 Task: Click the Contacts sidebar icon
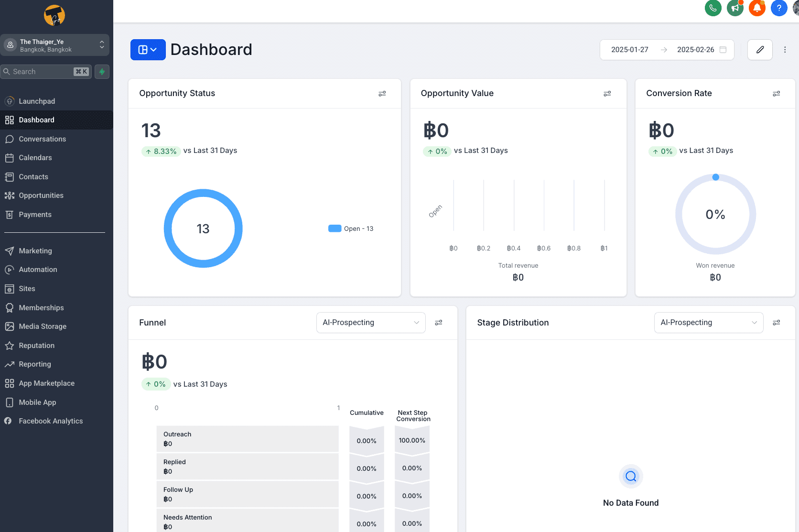click(x=10, y=177)
